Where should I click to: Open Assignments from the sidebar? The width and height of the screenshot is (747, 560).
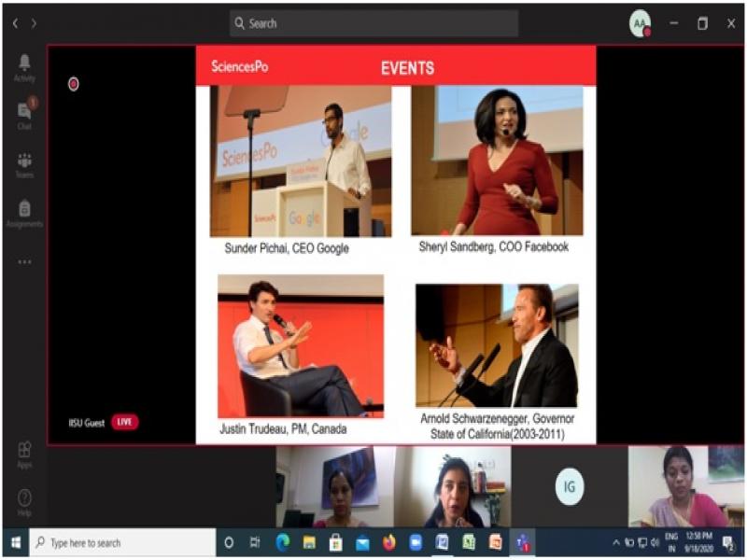click(x=24, y=214)
